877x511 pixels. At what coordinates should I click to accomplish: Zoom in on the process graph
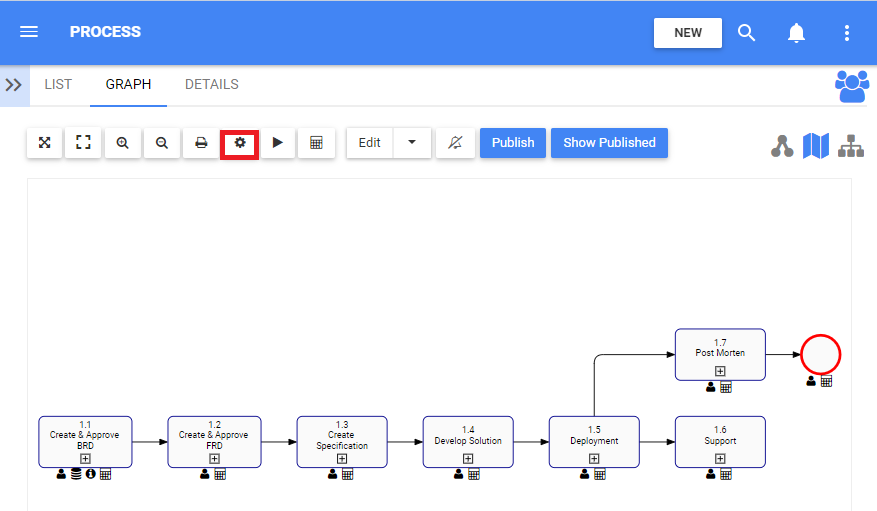(122, 143)
